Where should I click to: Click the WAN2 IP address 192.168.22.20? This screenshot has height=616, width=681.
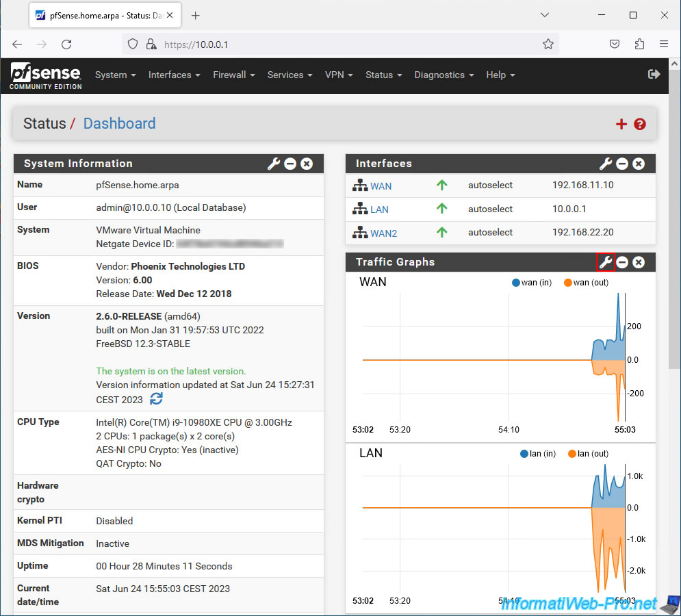tap(583, 233)
